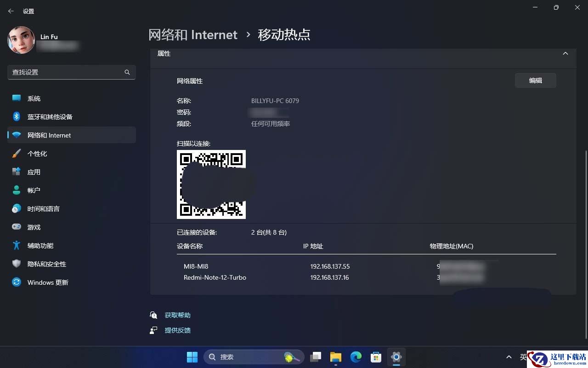Go back to 网络和 Internet via breadcrumb
Screen dimensions: 588x368
pyautogui.click(x=193, y=34)
